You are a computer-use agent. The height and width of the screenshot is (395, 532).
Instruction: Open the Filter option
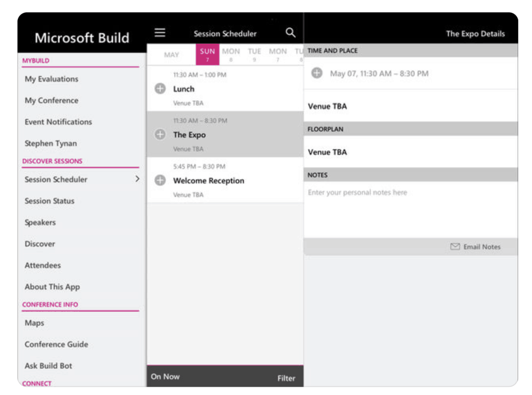pos(286,378)
